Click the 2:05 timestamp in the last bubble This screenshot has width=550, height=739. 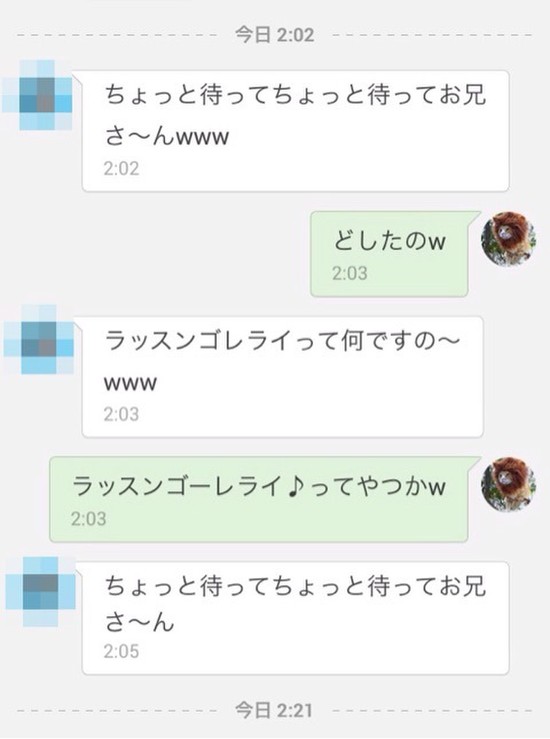pos(121,651)
